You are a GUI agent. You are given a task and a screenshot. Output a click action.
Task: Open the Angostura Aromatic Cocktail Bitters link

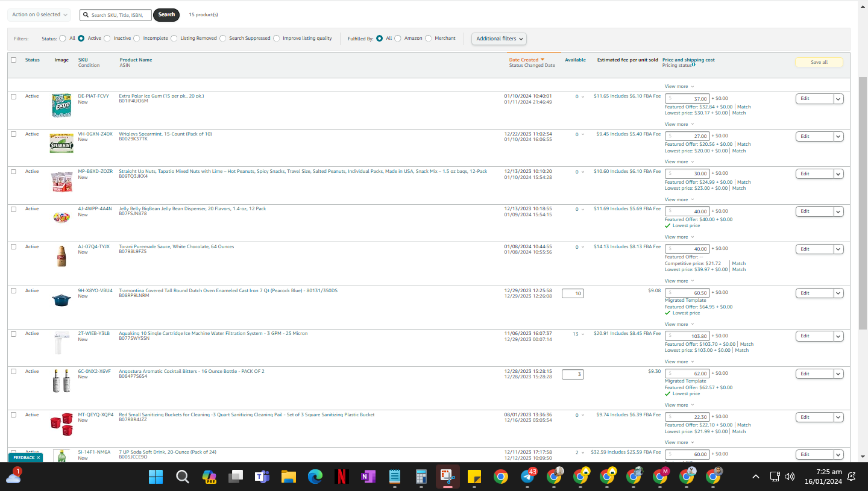pos(192,371)
